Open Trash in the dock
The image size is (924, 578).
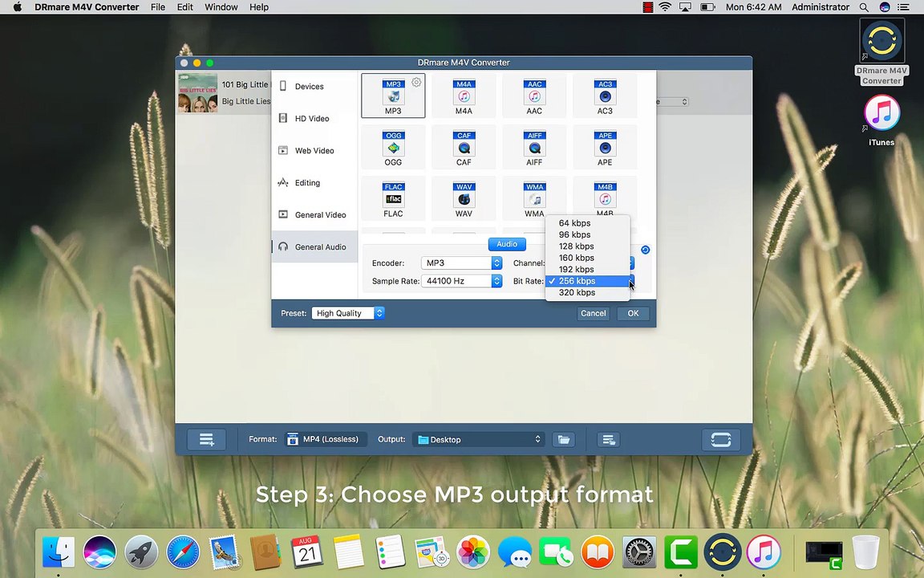[x=865, y=552]
